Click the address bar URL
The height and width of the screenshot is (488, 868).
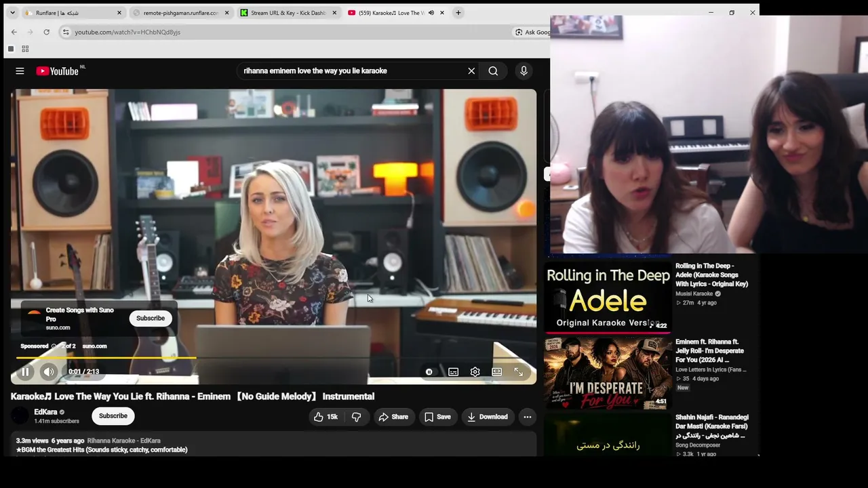tap(127, 32)
